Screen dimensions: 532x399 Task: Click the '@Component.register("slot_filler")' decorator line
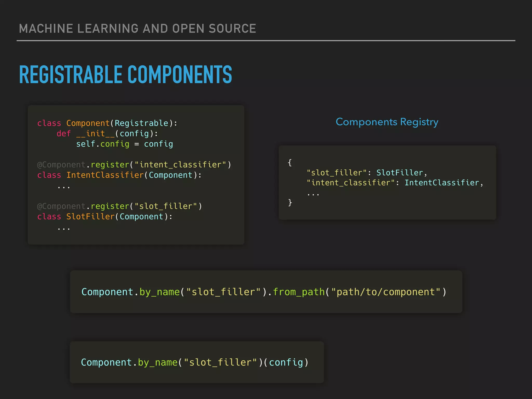119,206
